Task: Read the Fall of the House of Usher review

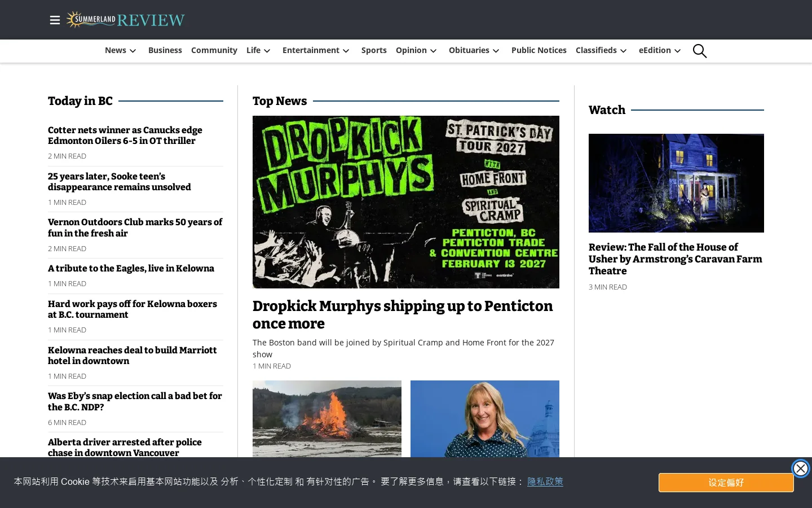Action: pyautogui.click(x=676, y=259)
